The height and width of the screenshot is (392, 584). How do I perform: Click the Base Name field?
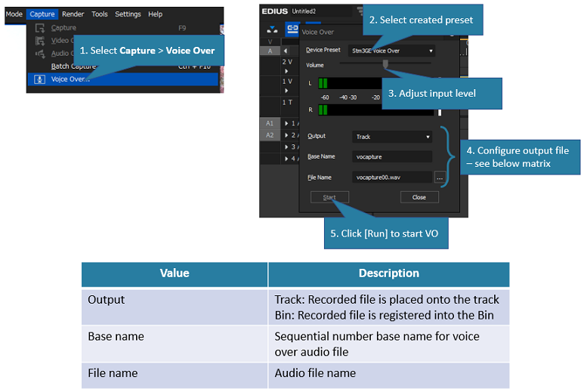click(392, 157)
